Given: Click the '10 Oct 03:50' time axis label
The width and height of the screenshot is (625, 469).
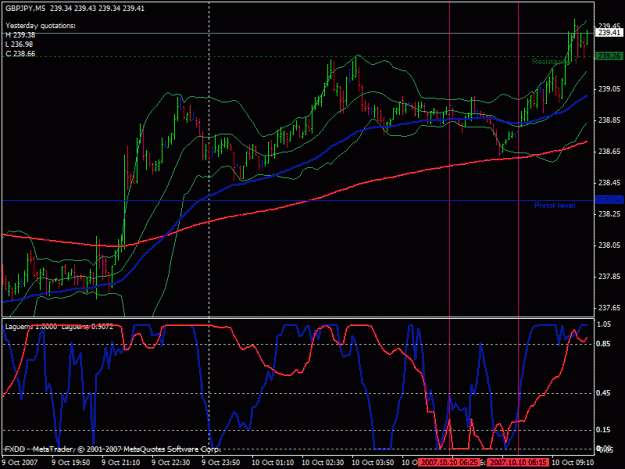Looking at the screenshot, I should (x=373, y=462).
